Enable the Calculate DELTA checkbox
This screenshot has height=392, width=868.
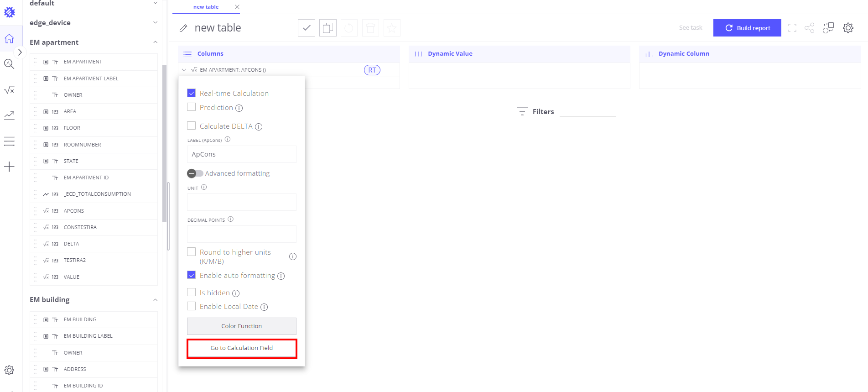click(192, 125)
